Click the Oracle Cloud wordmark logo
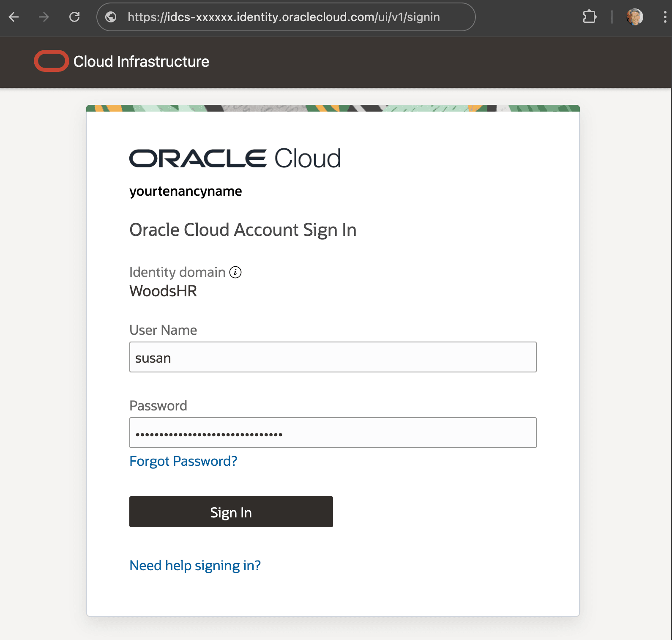The width and height of the screenshot is (672, 640). [x=235, y=159]
